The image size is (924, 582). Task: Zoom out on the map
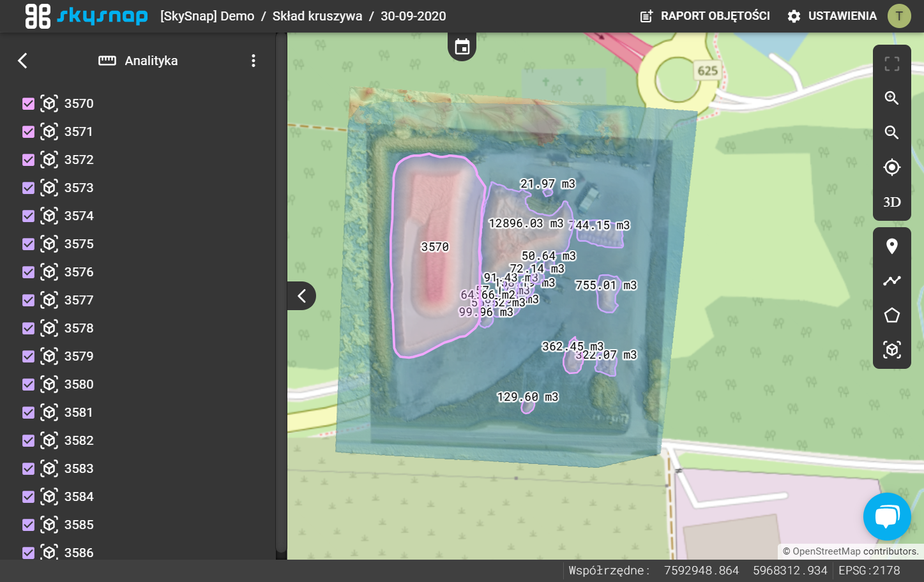click(892, 133)
